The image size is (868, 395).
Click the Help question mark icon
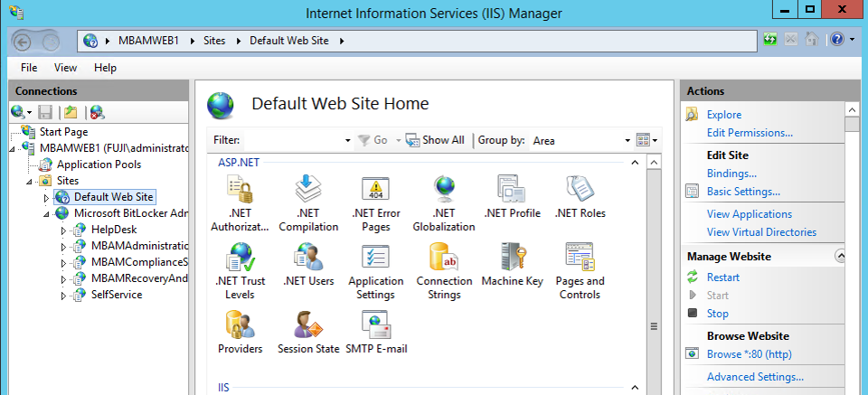click(837, 39)
